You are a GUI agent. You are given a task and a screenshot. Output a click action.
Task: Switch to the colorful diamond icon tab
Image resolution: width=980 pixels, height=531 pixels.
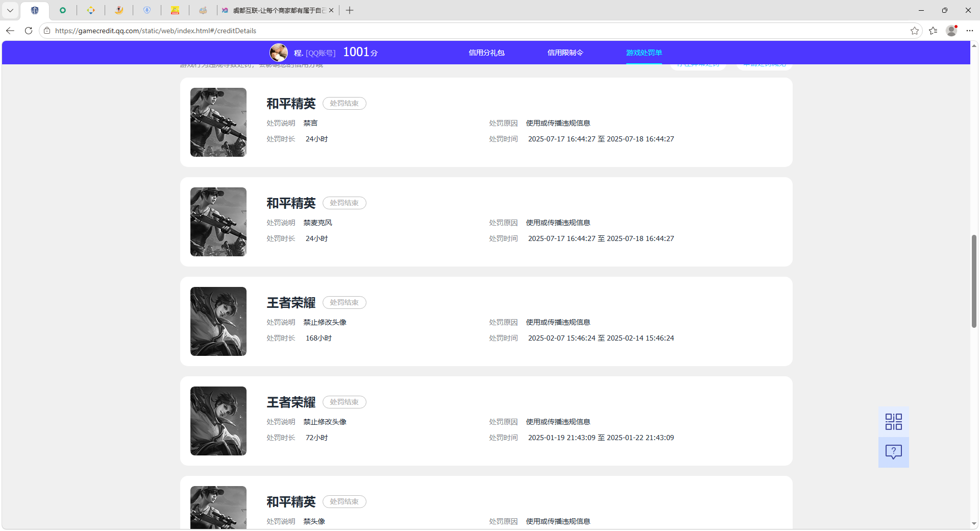(x=91, y=10)
